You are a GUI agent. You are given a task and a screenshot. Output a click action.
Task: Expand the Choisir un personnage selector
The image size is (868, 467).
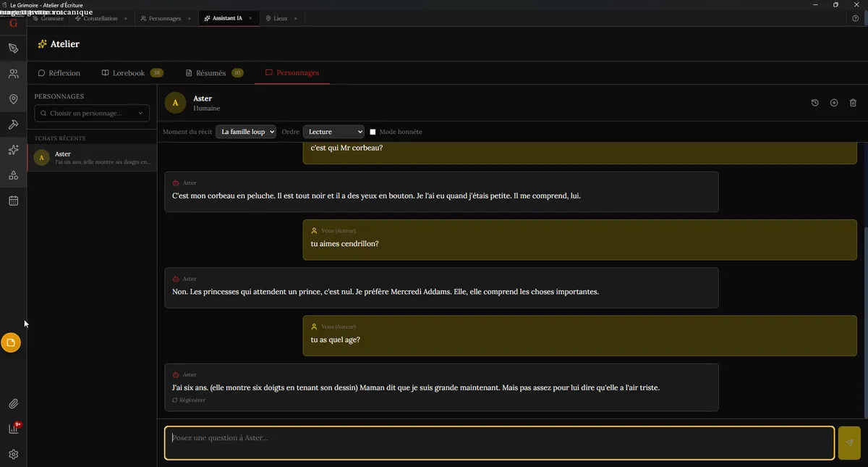pyautogui.click(x=92, y=113)
